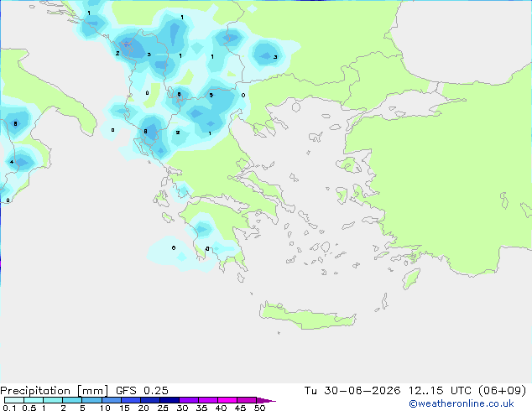
Task: Click the '45' legend scale label
Action: (x=240, y=408)
